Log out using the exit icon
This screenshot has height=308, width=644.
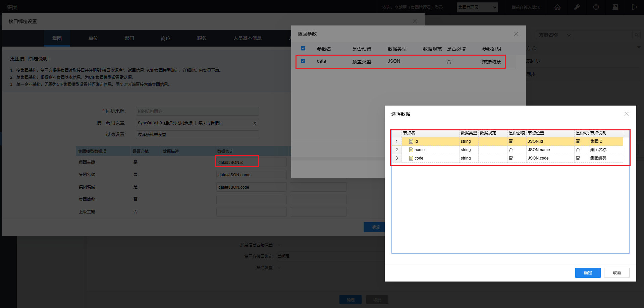pyautogui.click(x=634, y=7)
